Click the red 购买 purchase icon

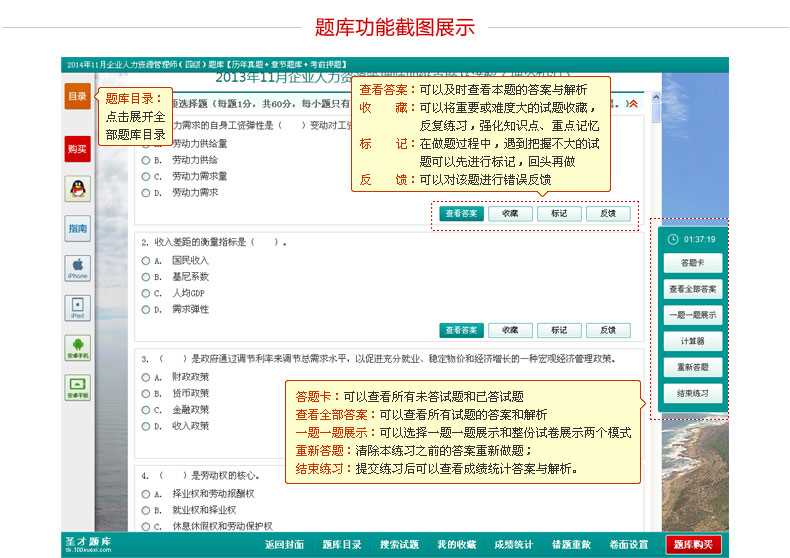(x=77, y=149)
